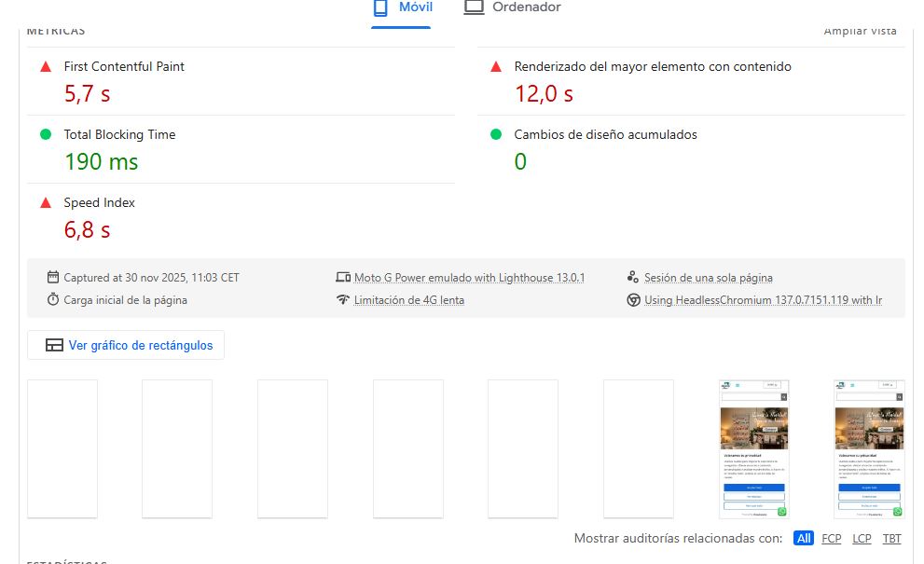Switch to the Móvil tab
This screenshot has height=564, width=924.
pyautogui.click(x=402, y=8)
